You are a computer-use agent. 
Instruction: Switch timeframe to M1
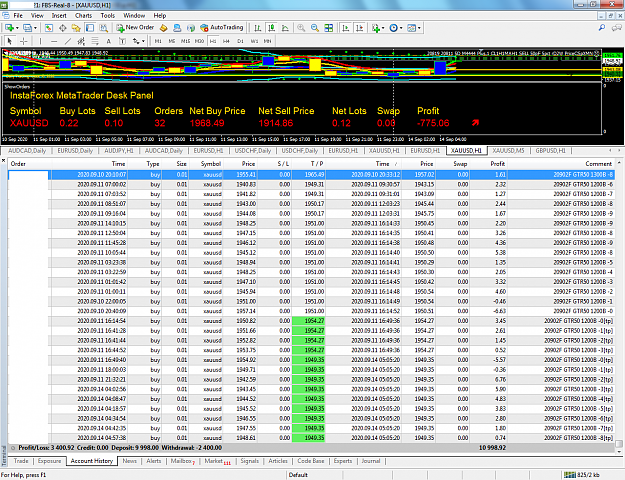[x=158, y=41]
